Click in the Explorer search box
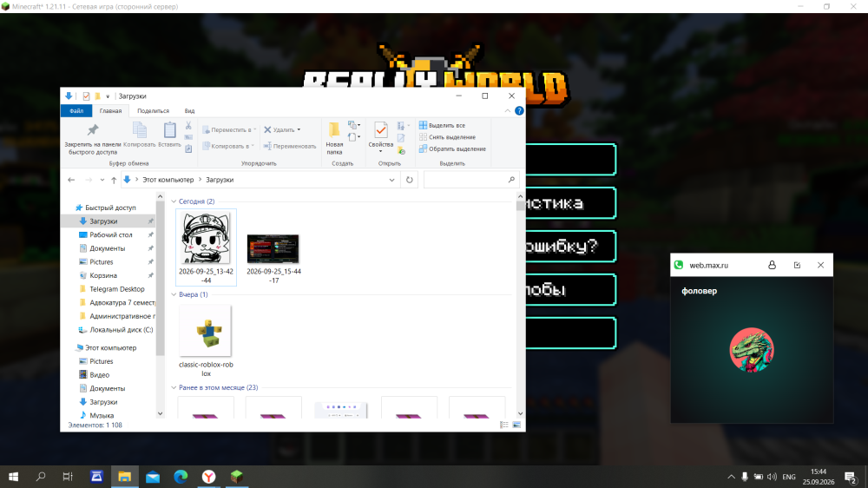This screenshot has height=488, width=868. point(470,180)
